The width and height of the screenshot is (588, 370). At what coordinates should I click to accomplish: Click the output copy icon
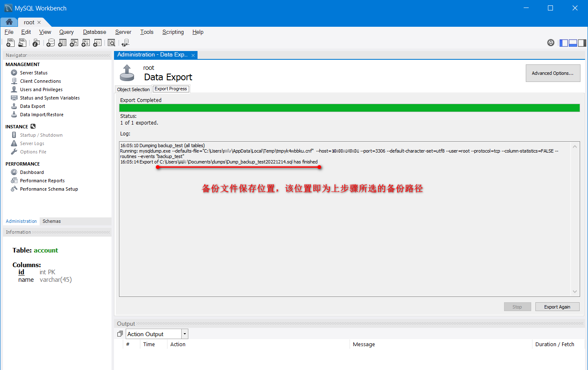120,334
